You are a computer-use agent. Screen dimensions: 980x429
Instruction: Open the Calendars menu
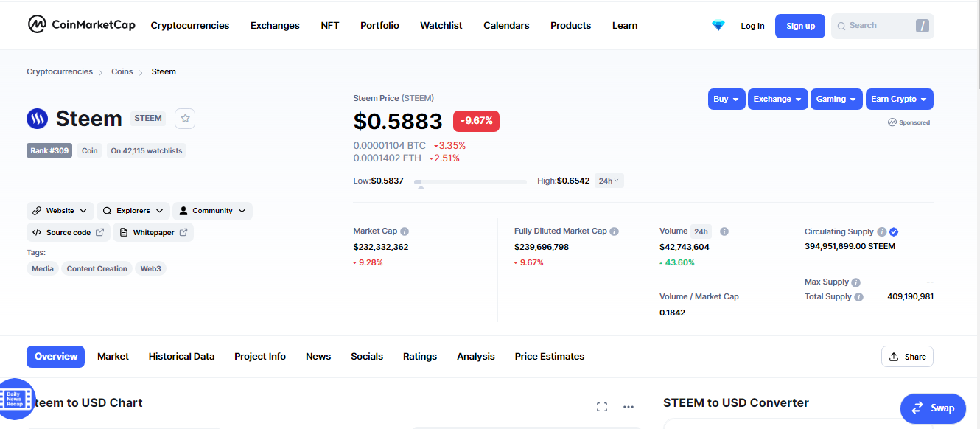(506, 25)
